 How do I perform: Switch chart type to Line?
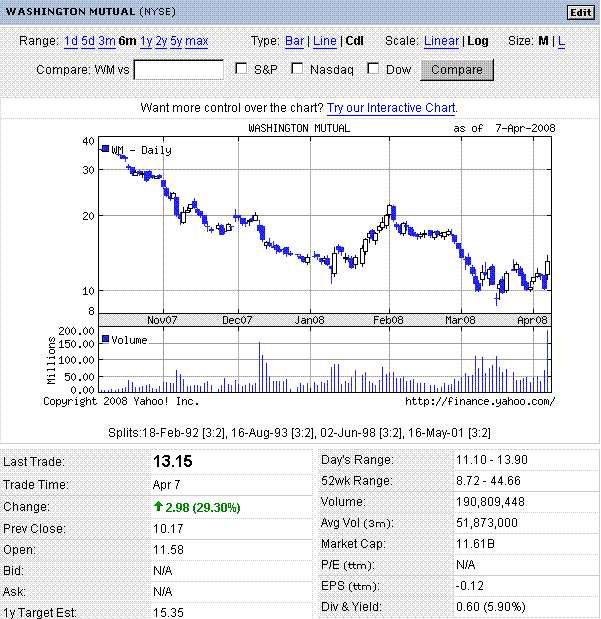pyautogui.click(x=325, y=41)
